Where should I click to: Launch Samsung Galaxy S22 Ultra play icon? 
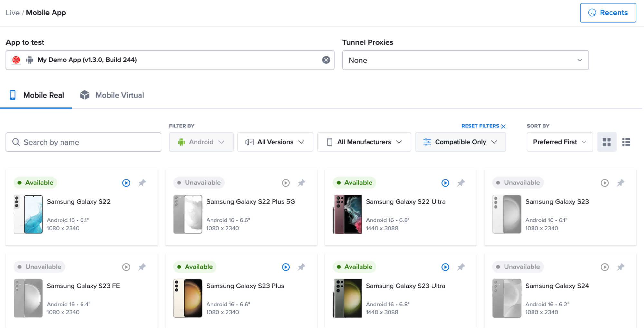pyautogui.click(x=445, y=183)
